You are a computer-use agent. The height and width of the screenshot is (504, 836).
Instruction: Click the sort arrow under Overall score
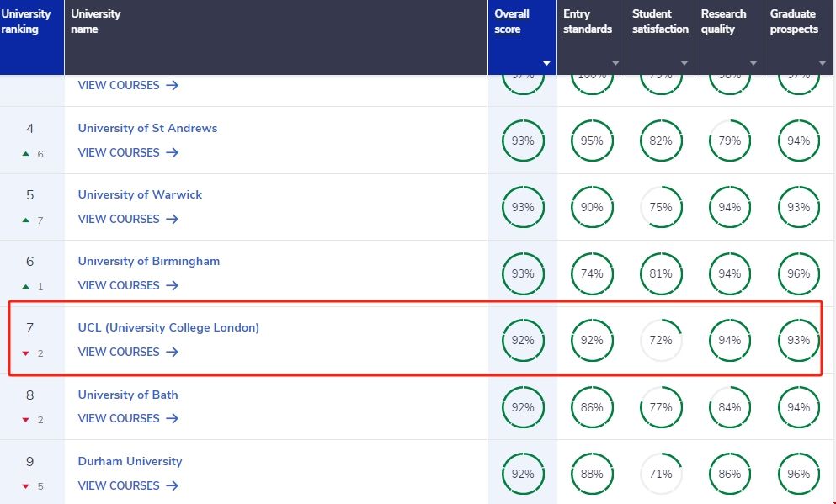546,63
